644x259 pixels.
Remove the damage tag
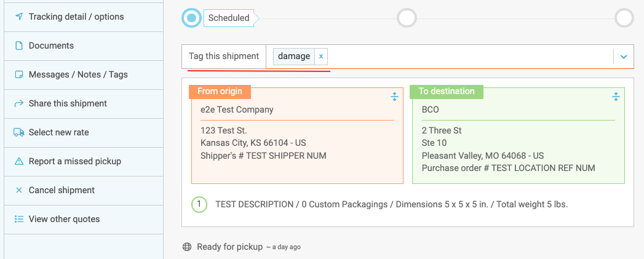pos(320,57)
